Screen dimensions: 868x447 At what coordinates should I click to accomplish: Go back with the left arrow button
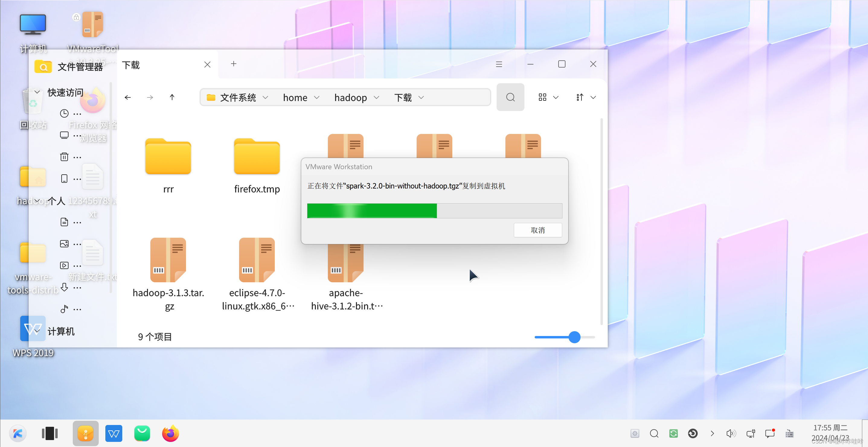coord(128,97)
